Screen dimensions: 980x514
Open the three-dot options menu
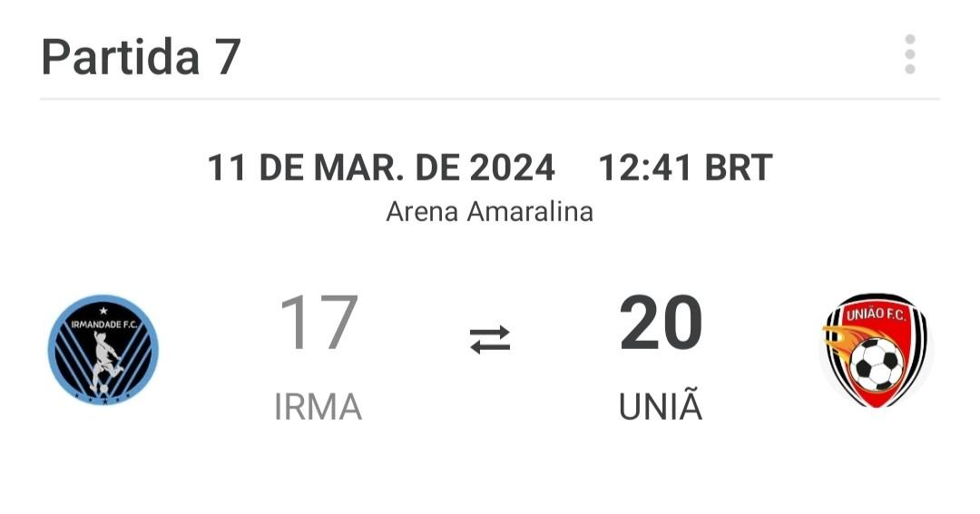tap(909, 54)
